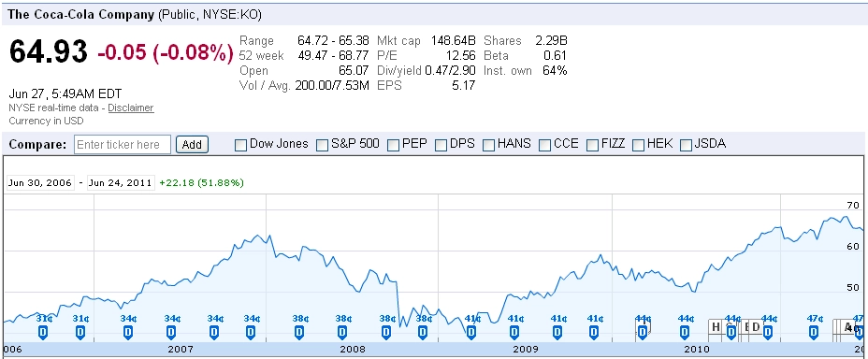The height and width of the screenshot is (359, 868).
Task: Click the Jun 24, 2011 end date field
Action: click(120, 182)
